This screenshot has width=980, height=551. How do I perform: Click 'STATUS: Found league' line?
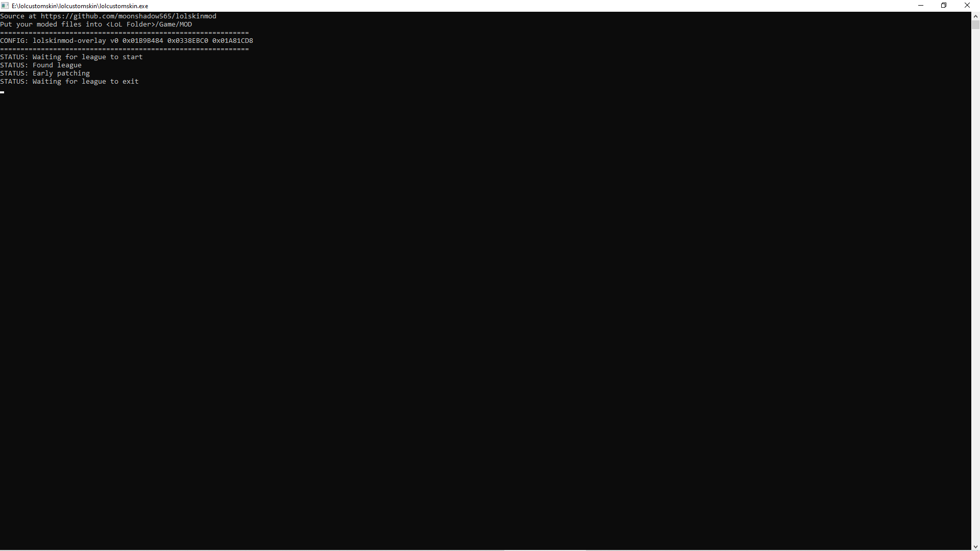pyautogui.click(x=41, y=65)
